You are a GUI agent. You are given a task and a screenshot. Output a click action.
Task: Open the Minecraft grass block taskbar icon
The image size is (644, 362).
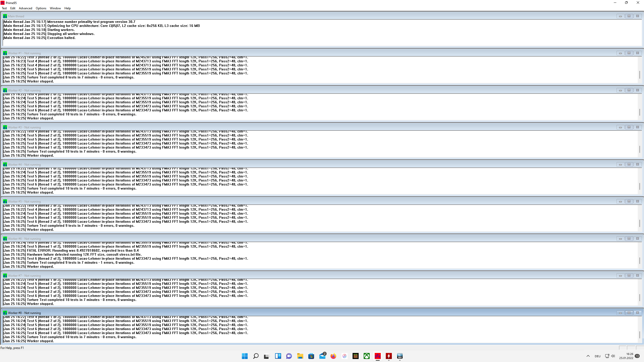356,356
